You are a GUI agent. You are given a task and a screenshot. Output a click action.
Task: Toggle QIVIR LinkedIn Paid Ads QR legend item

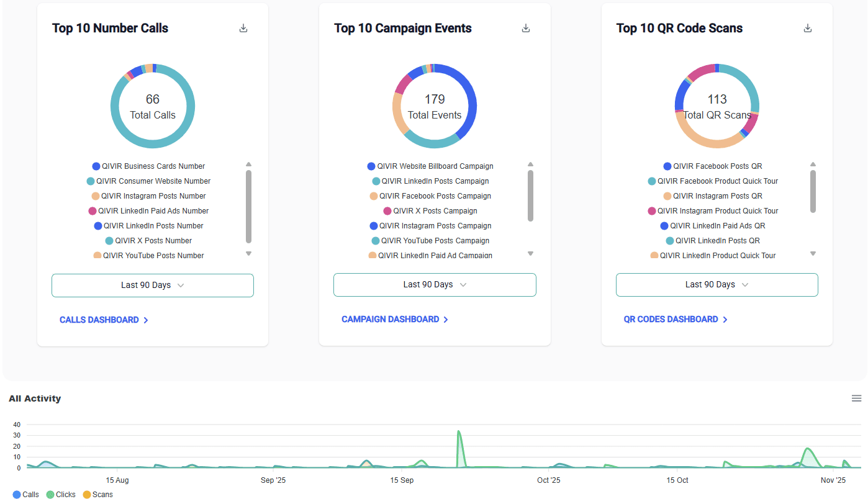coord(713,226)
